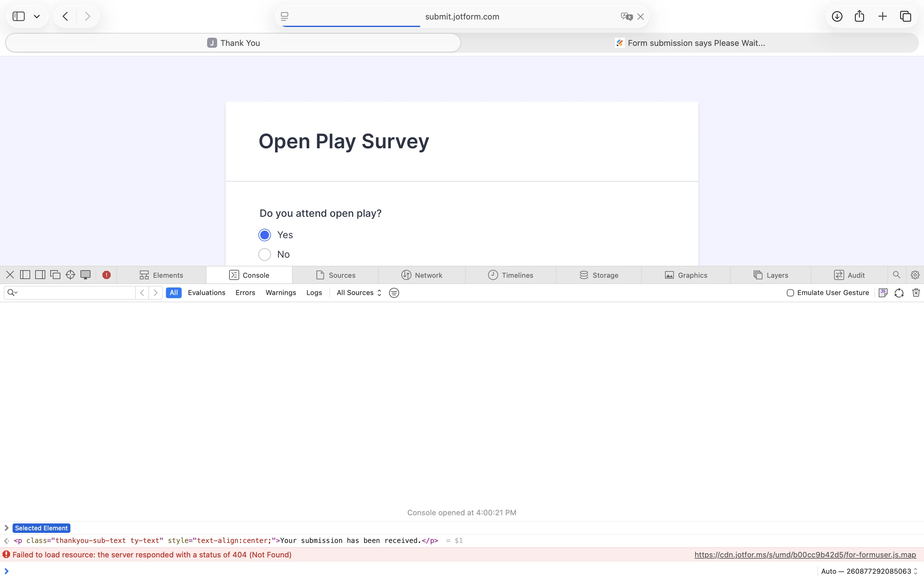Go to the next console search result
The image size is (924, 580).
[x=155, y=293]
